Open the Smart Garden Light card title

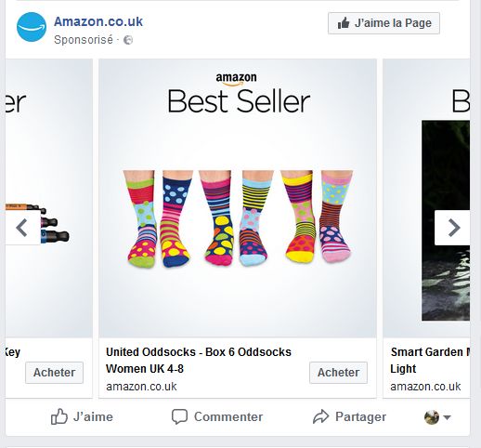[x=430, y=361]
